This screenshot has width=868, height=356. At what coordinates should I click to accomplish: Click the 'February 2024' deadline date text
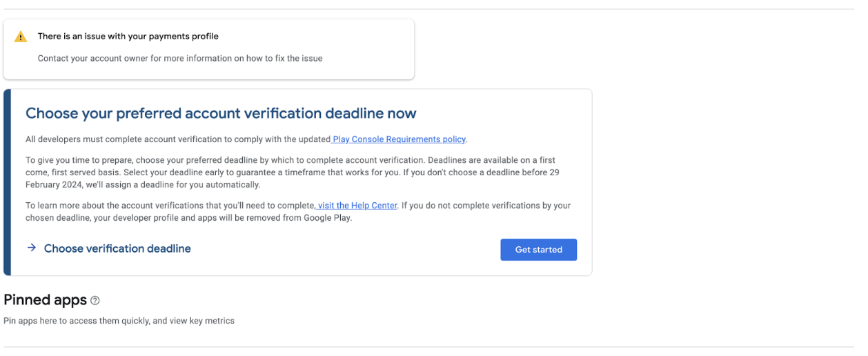(x=52, y=185)
